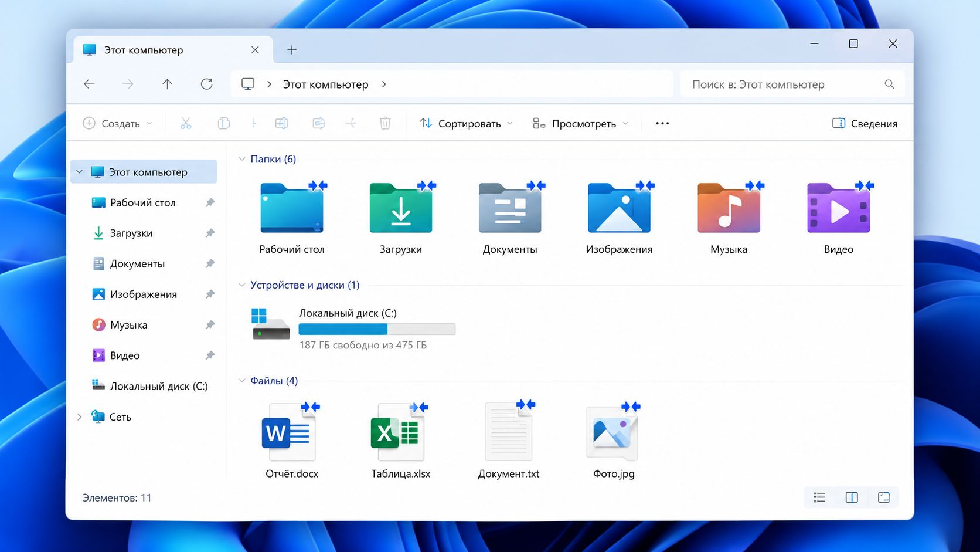Click the Этот компьютер breadcrumb in address bar
980x552 pixels.
click(x=326, y=84)
